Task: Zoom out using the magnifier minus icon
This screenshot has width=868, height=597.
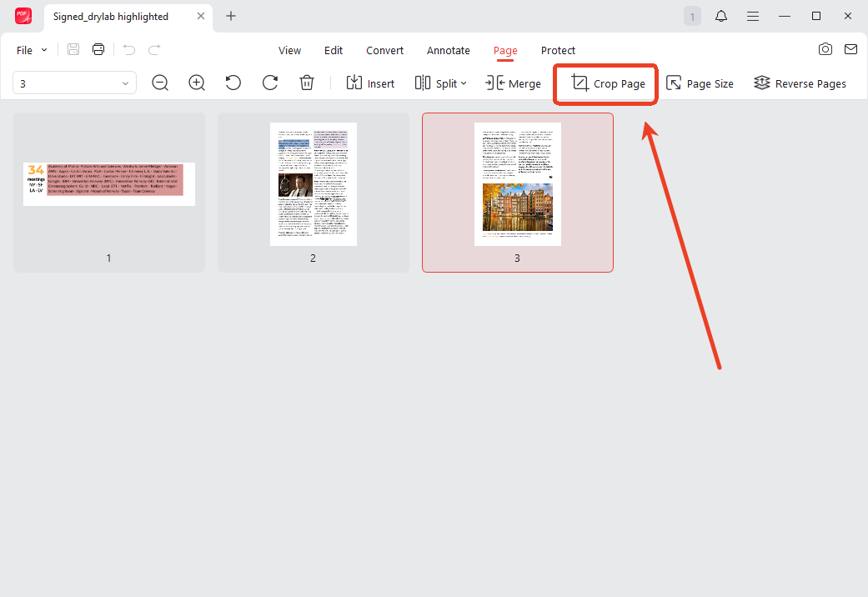Action: [x=160, y=83]
